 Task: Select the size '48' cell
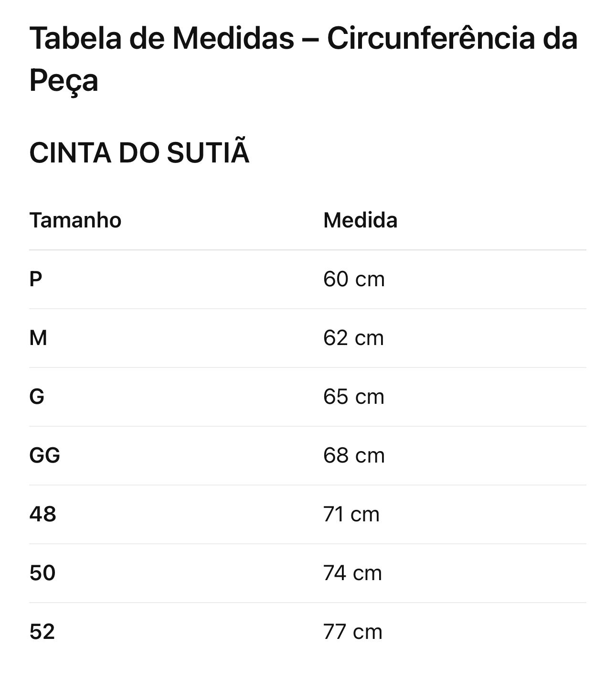tap(42, 514)
